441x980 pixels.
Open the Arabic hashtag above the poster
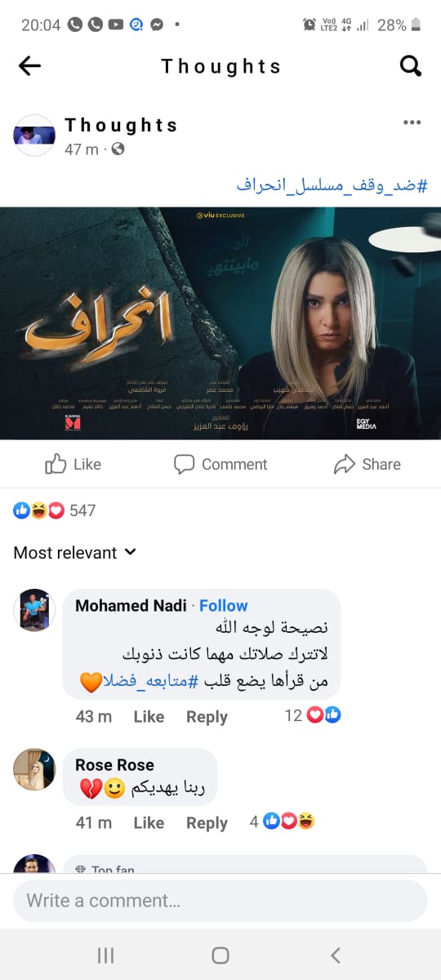[x=332, y=185]
